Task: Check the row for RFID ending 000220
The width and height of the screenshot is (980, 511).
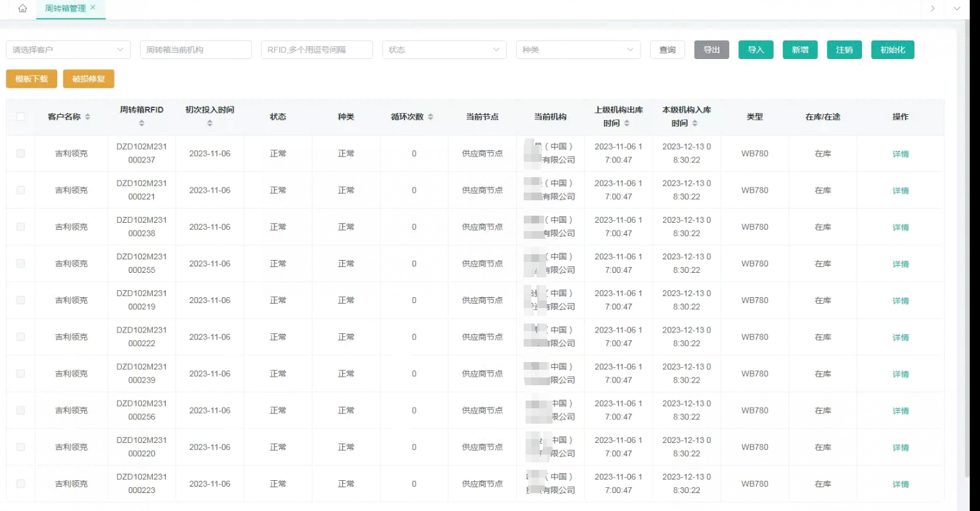Action: click(x=21, y=446)
